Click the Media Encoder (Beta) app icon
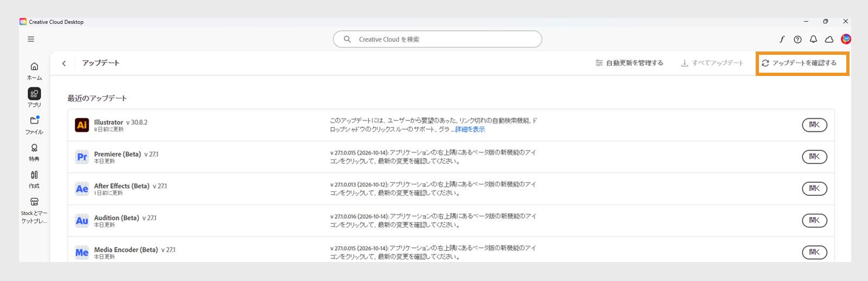 pos(82,253)
